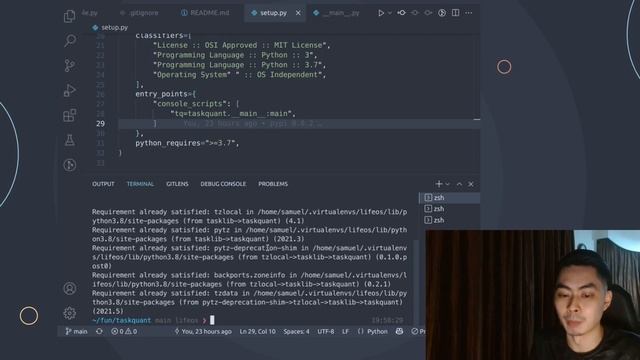Select the TERMINAL panel tab
The width and height of the screenshot is (640, 360).
click(x=140, y=184)
